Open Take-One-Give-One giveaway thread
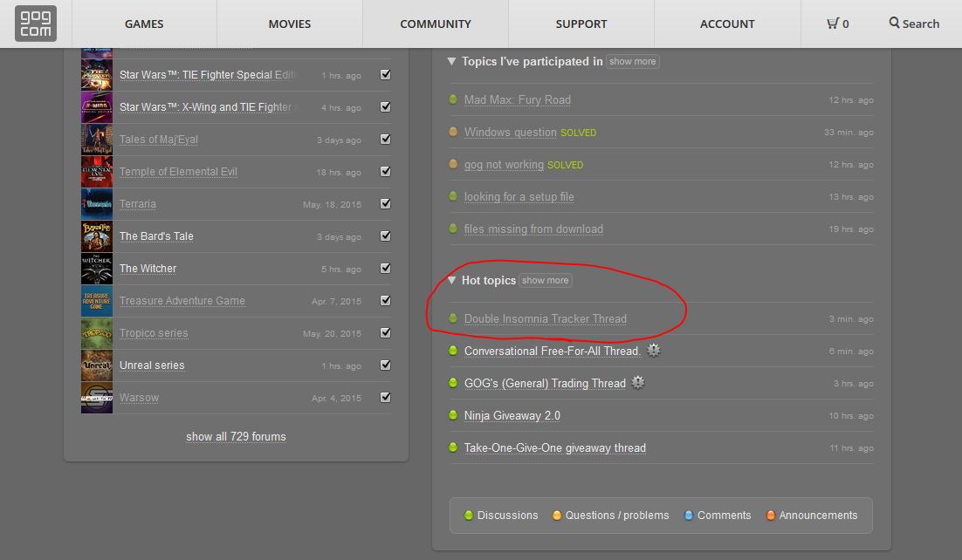Image resolution: width=962 pixels, height=560 pixels. (555, 448)
